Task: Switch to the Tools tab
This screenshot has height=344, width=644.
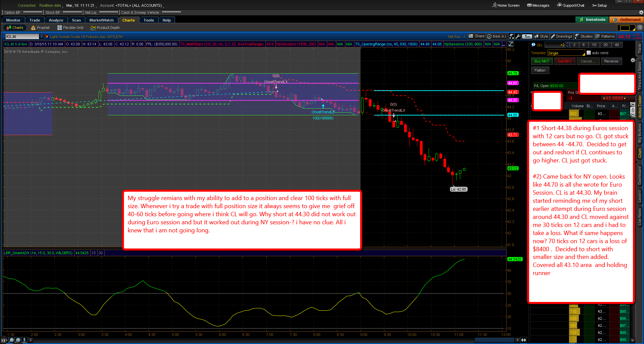Action: (x=148, y=20)
